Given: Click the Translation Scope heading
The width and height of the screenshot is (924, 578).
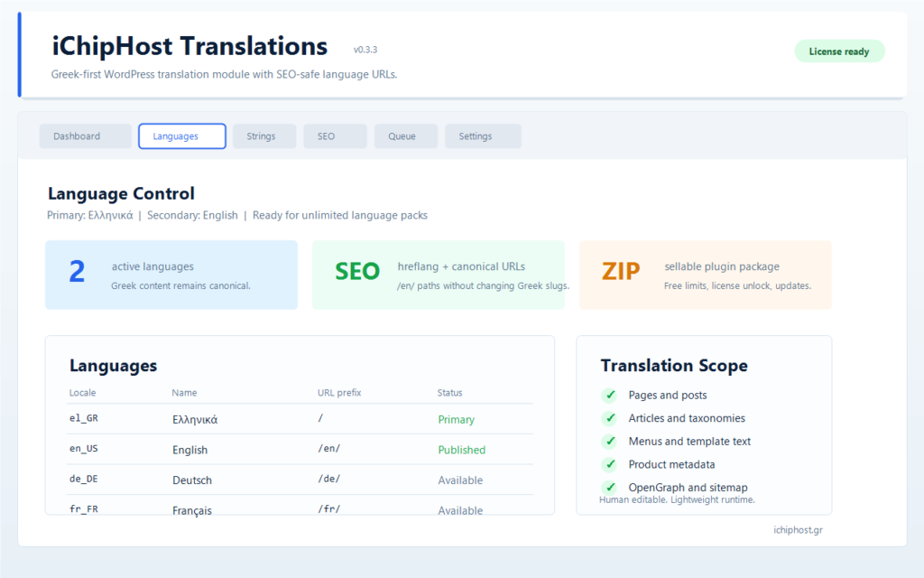Looking at the screenshot, I should click(x=674, y=366).
